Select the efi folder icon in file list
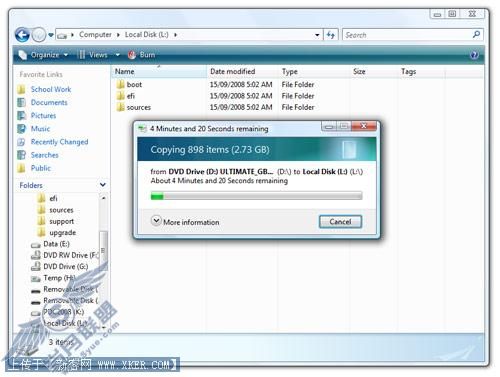 coord(120,96)
